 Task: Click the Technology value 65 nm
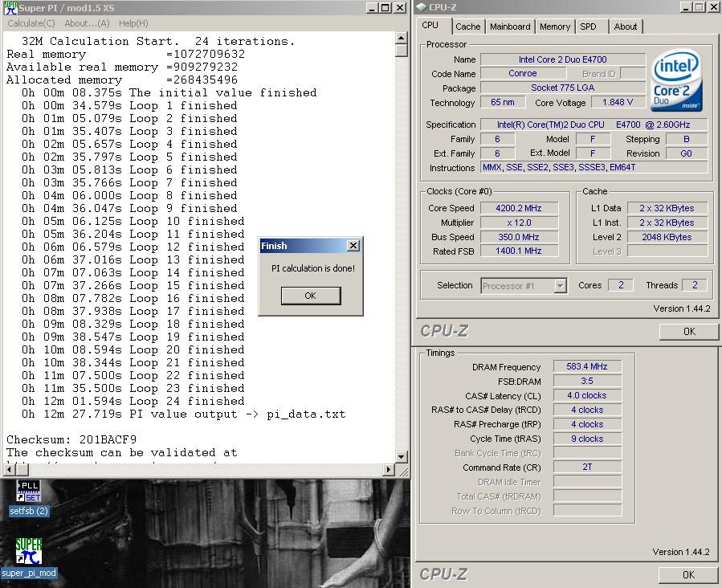(x=503, y=102)
